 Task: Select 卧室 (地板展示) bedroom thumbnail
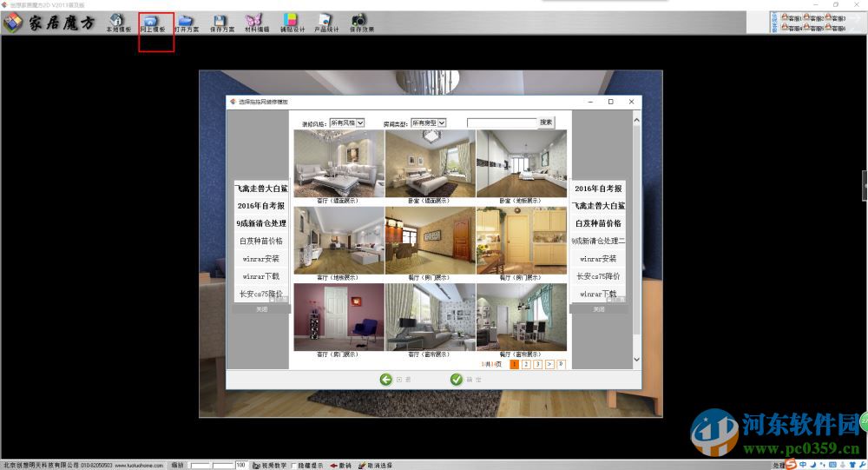click(x=522, y=164)
